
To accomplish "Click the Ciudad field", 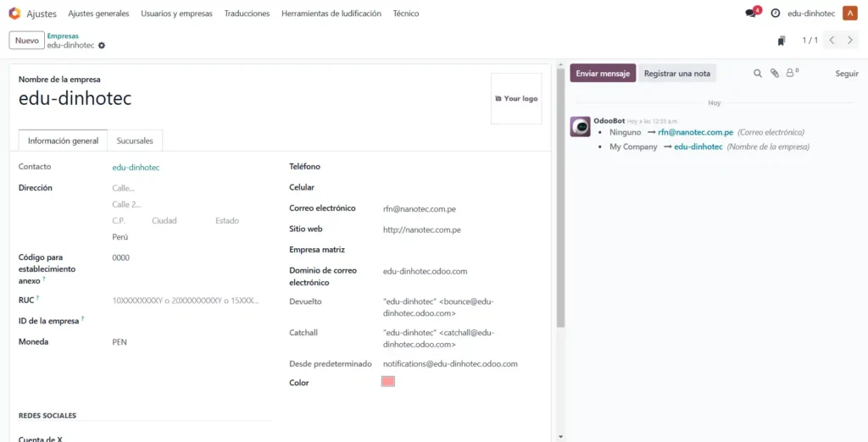I will click(181, 221).
